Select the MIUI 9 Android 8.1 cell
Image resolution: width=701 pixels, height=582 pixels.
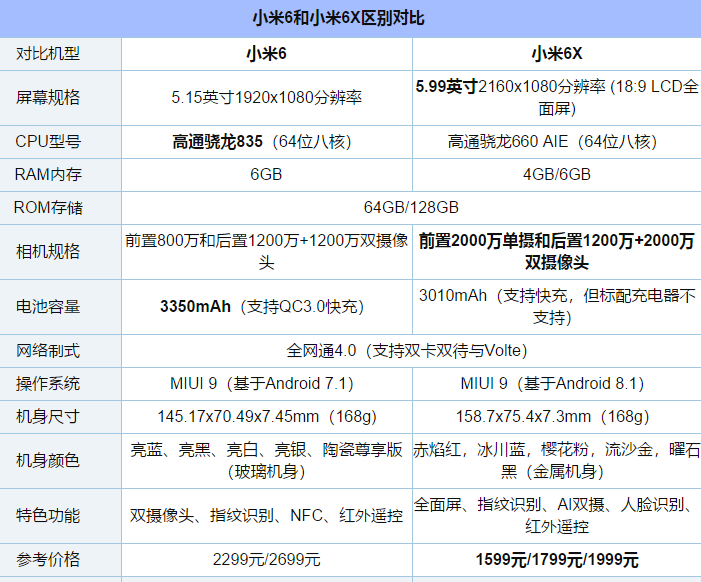[x=556, y=383]
